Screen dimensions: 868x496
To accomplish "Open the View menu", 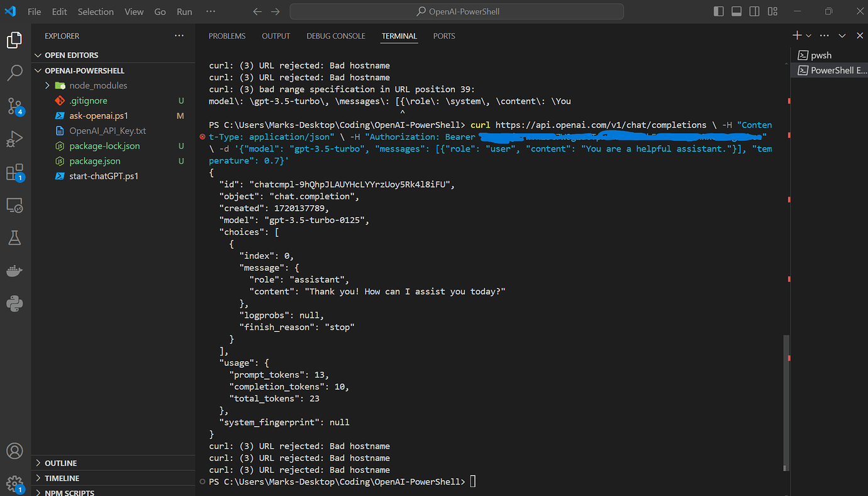I will pos(134,11).
